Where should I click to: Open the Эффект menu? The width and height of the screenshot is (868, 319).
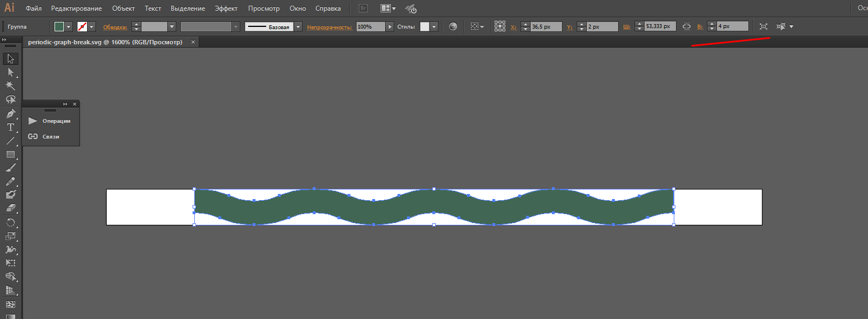click(x=226, y=8)
